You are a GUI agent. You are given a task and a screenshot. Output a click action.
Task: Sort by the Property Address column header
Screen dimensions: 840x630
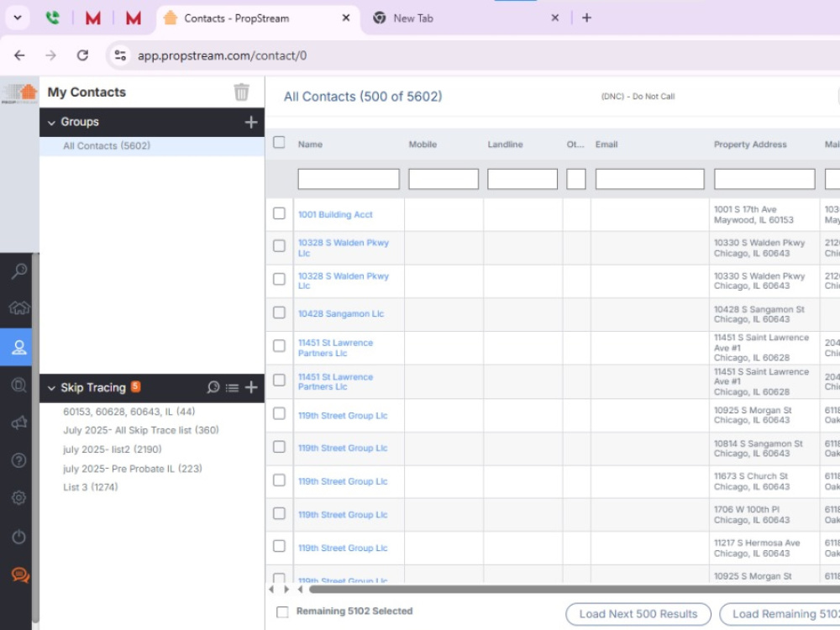750,144
